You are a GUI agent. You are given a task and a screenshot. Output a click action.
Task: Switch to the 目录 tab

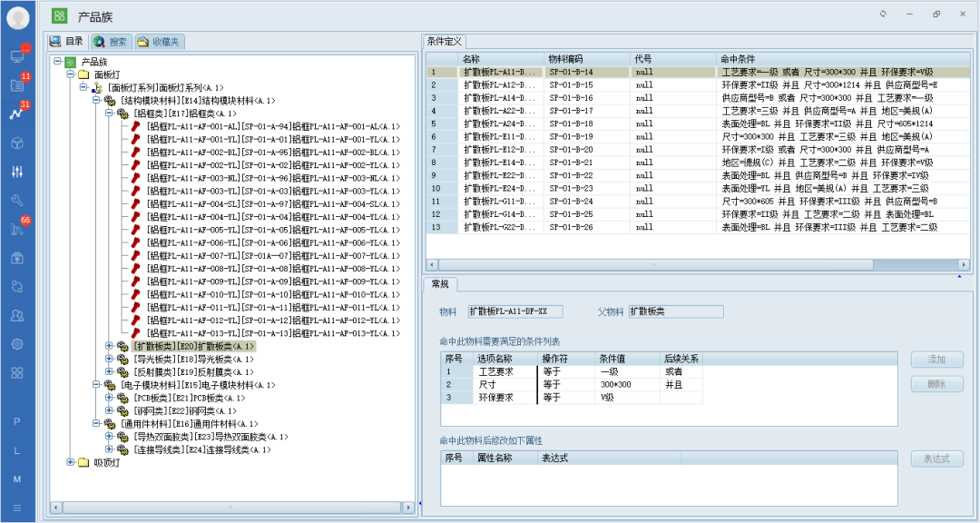point(67,41)
